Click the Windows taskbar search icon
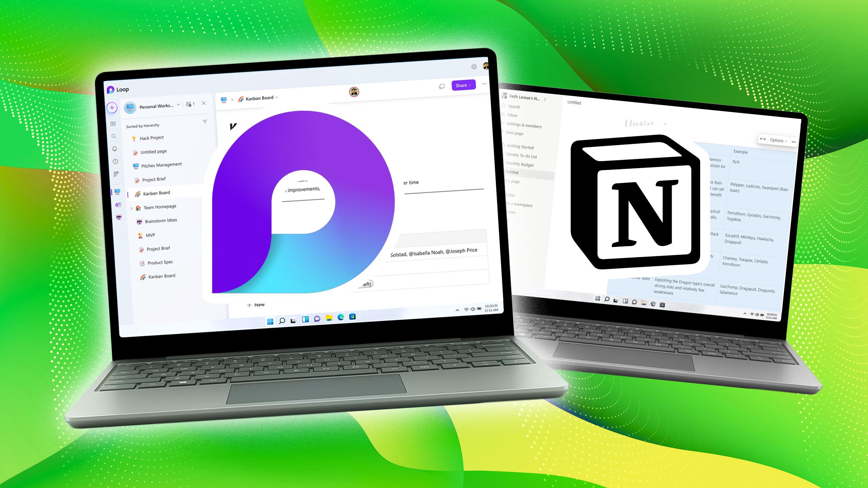 click(x=281, y=319)
